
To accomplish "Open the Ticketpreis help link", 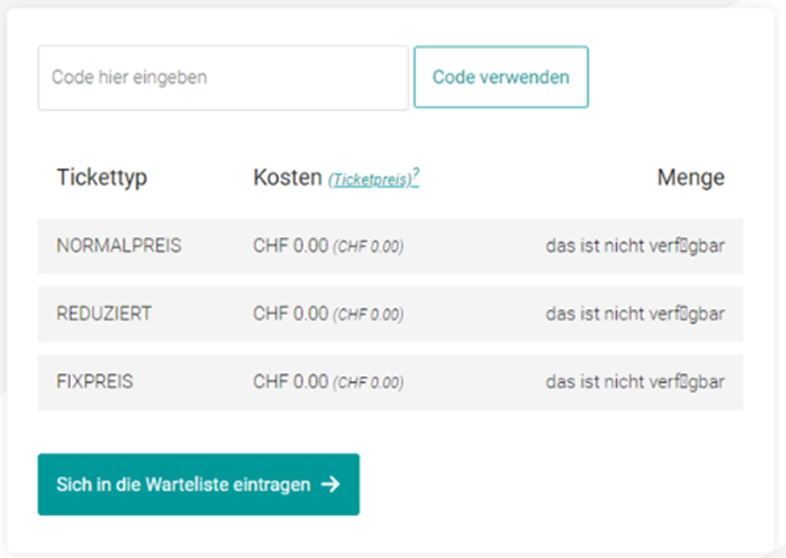I will 371,179.
